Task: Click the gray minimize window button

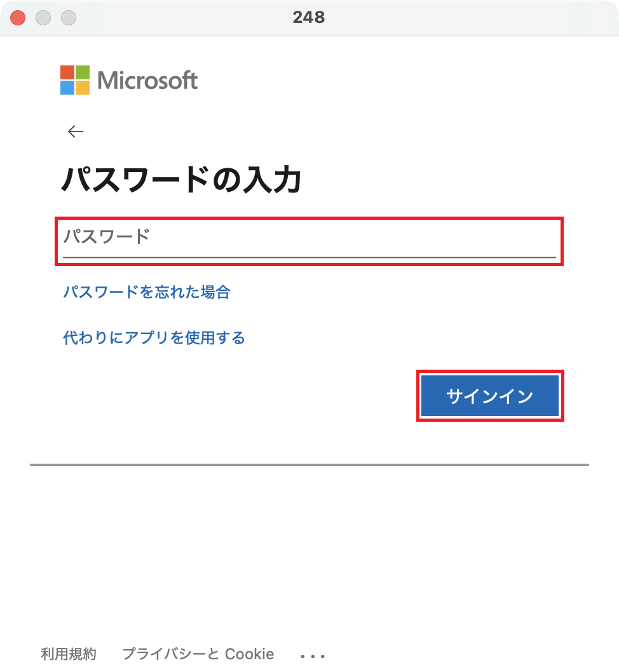Action: click(x=43, y=18)
